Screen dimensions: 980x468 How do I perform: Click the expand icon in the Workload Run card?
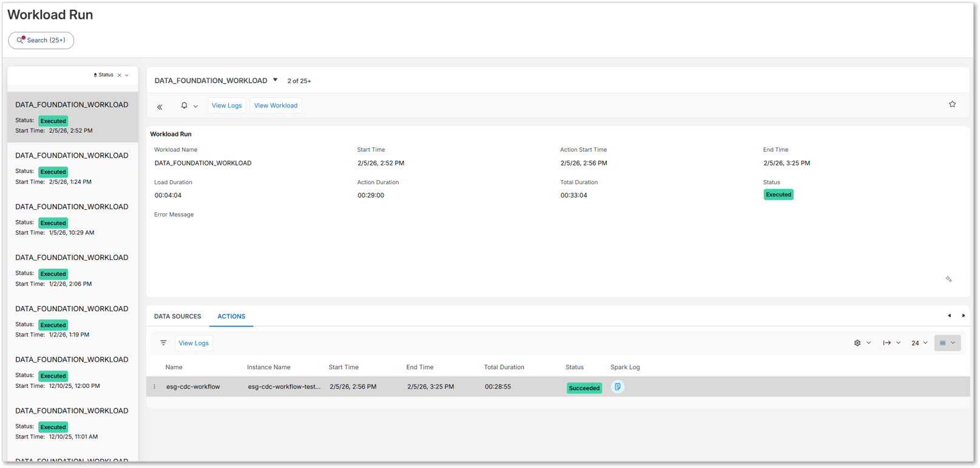coord(948,279)
